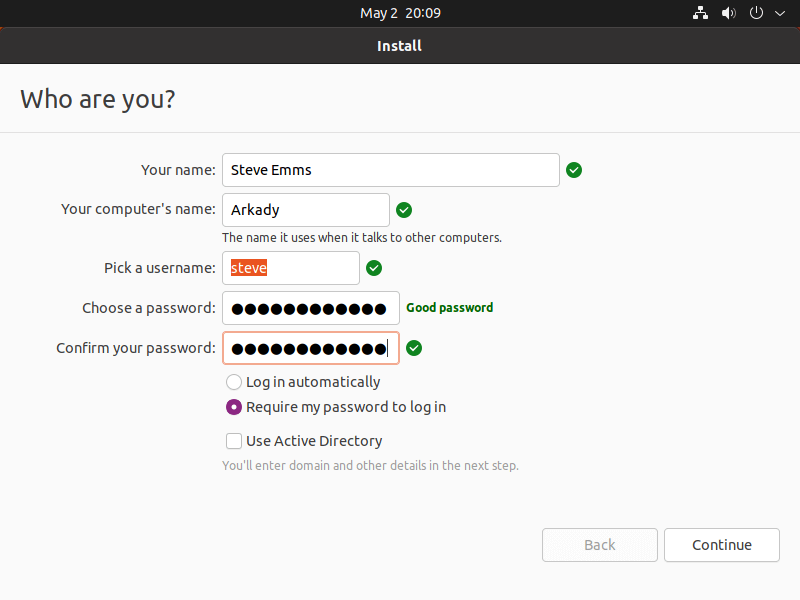
Task: Open the network status icon in the top bar
Action: pyautogui.click(x=700, y=13)
